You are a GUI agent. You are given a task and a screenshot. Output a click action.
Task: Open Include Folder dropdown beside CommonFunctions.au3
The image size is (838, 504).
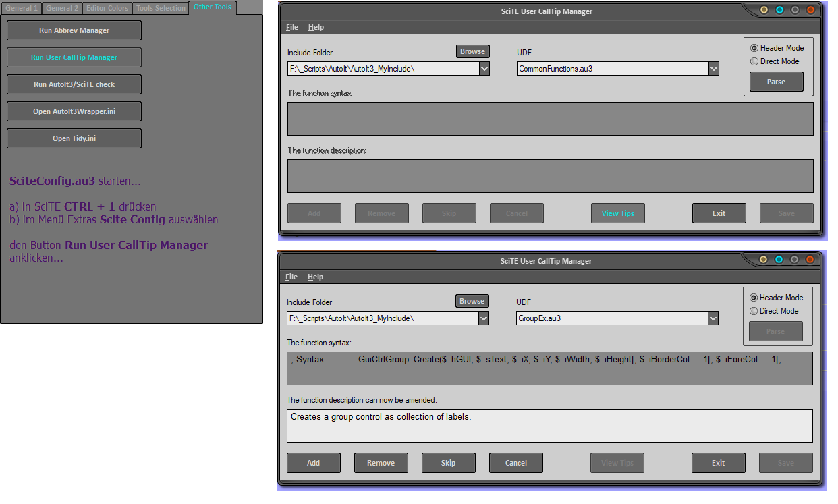484,69
